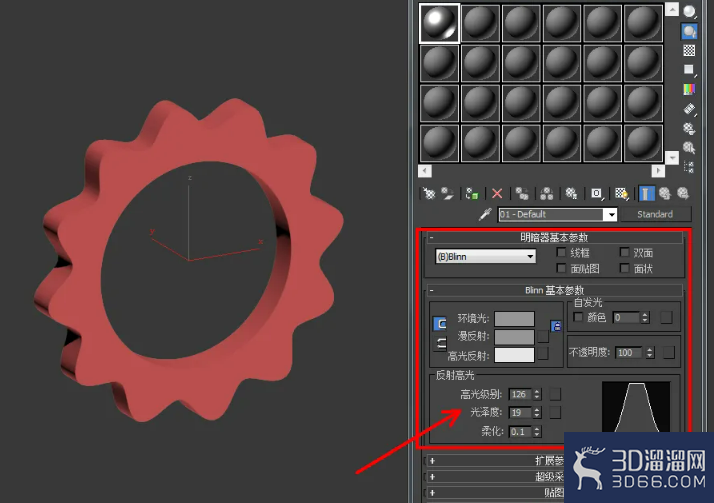Select the active highlighted sample slot
Screen dimensions: 714x503
(x=439, y=22)
